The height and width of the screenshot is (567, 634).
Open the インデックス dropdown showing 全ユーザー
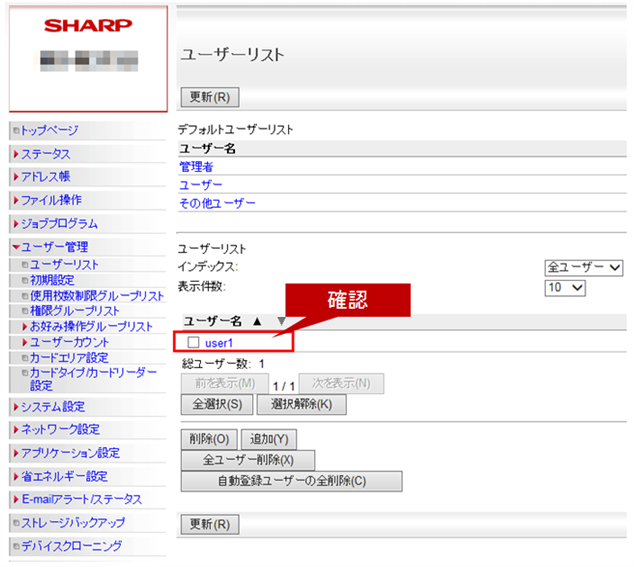click(x=584, y=268)
